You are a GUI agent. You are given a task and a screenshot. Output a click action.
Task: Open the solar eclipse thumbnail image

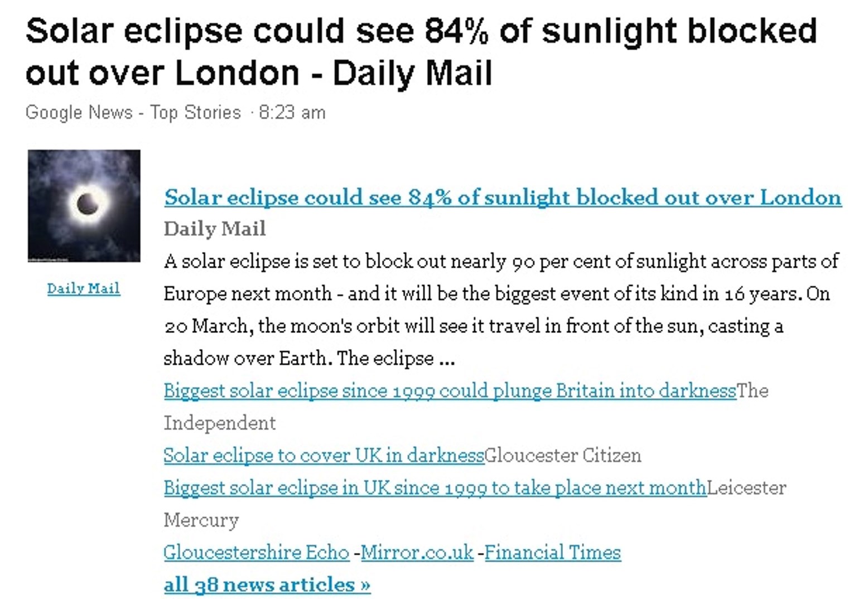pyautogui.click(x=84, y=205)
